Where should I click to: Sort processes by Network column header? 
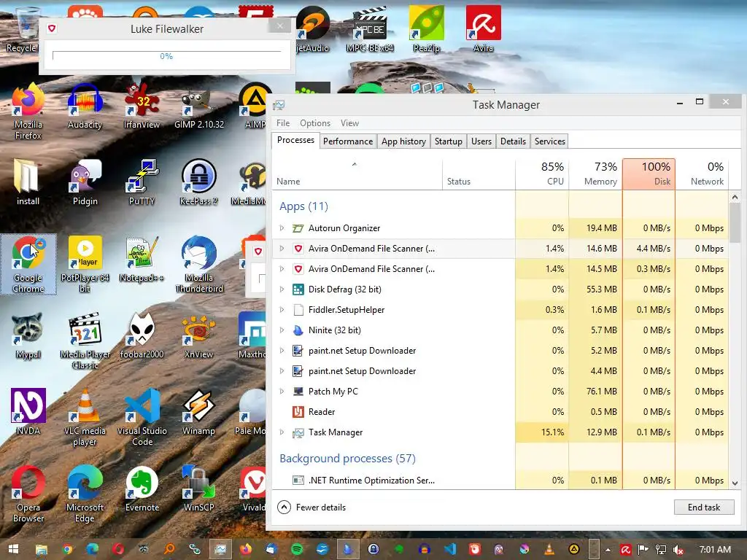pos(703,174)
